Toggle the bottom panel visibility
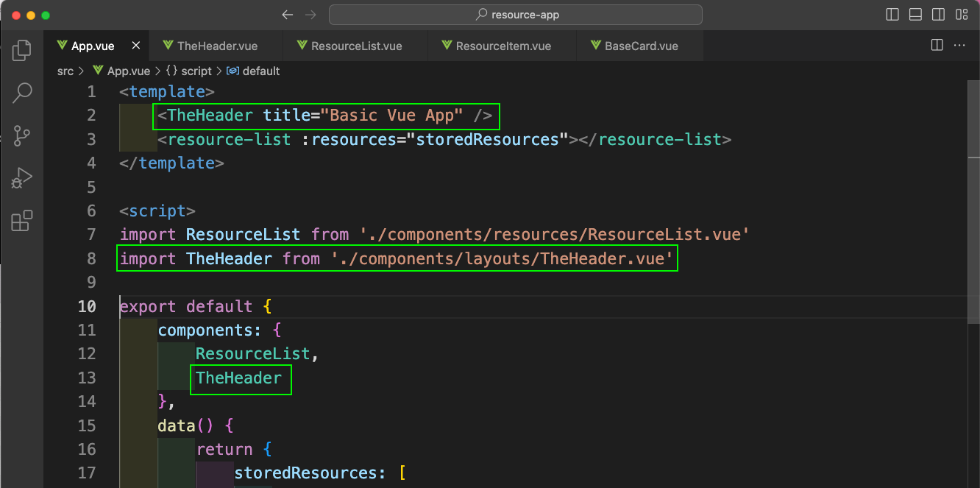 point(915,15)
